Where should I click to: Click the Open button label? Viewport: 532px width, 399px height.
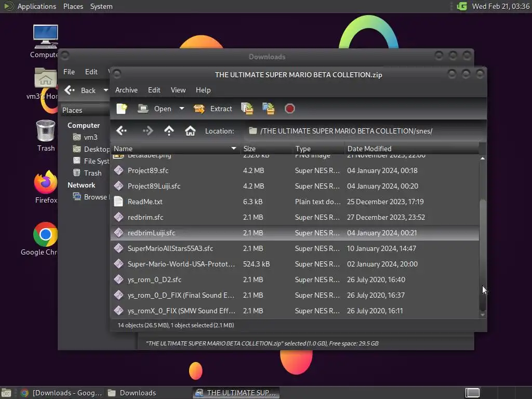(x=163, y=109)
